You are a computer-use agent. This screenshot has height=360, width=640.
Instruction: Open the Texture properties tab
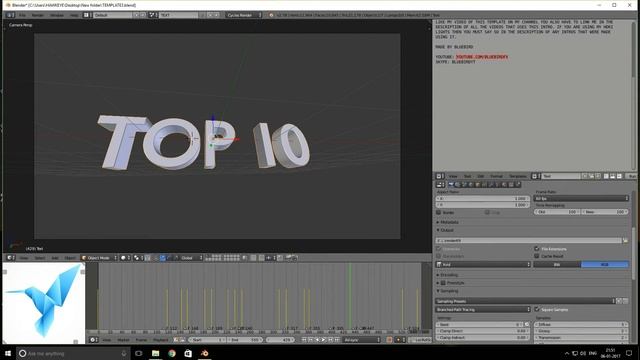(x=511, y=184)
